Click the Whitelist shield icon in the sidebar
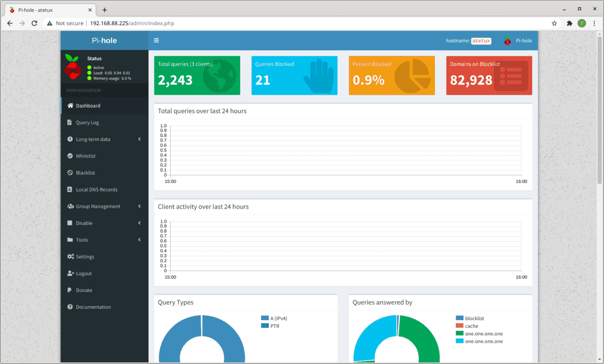Viewport: 604px width, 364px height. pos(70,156)
